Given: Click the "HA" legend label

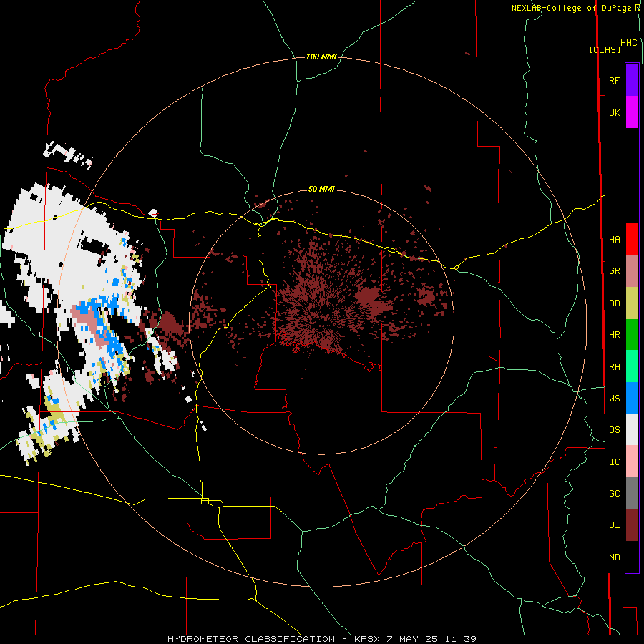Looking at the screenshot, I should [614, 239].
